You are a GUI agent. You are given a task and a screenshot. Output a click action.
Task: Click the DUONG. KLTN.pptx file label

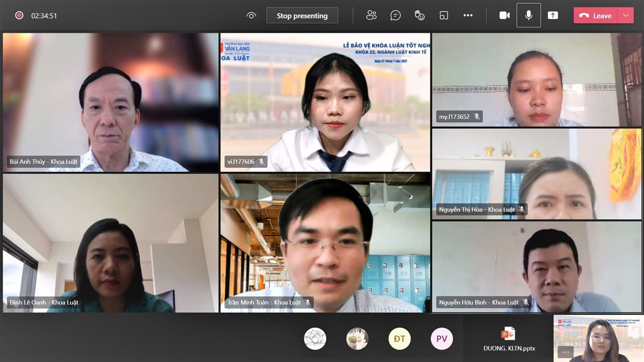[509, 349]
